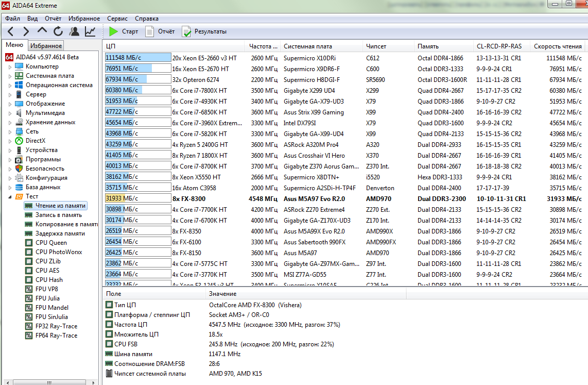This screenshot has width=588, height=385.
Task: Select the FPU Julia benchmark
Action: [x=47, y=298]
